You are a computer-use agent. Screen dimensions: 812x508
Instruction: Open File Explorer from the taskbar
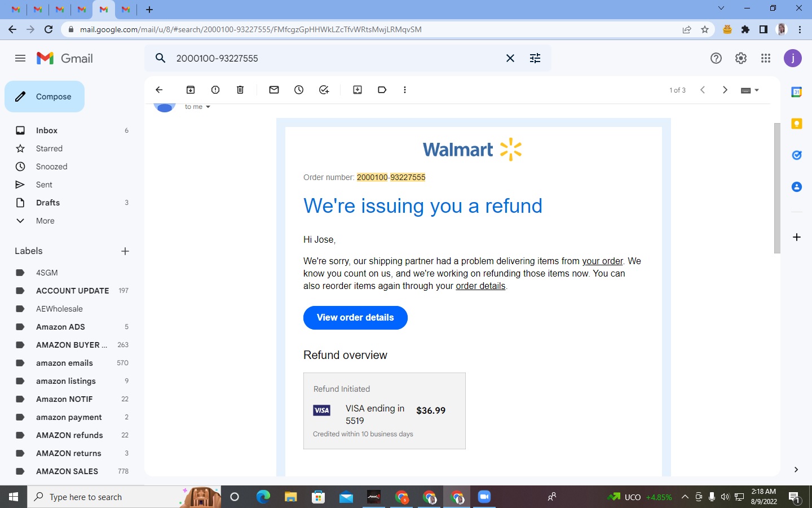(x=290, y=497)
